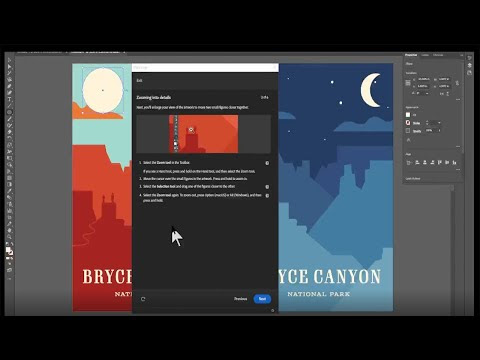
Task: Click the info icon beside tutorial step one
Action: (267, 163)
